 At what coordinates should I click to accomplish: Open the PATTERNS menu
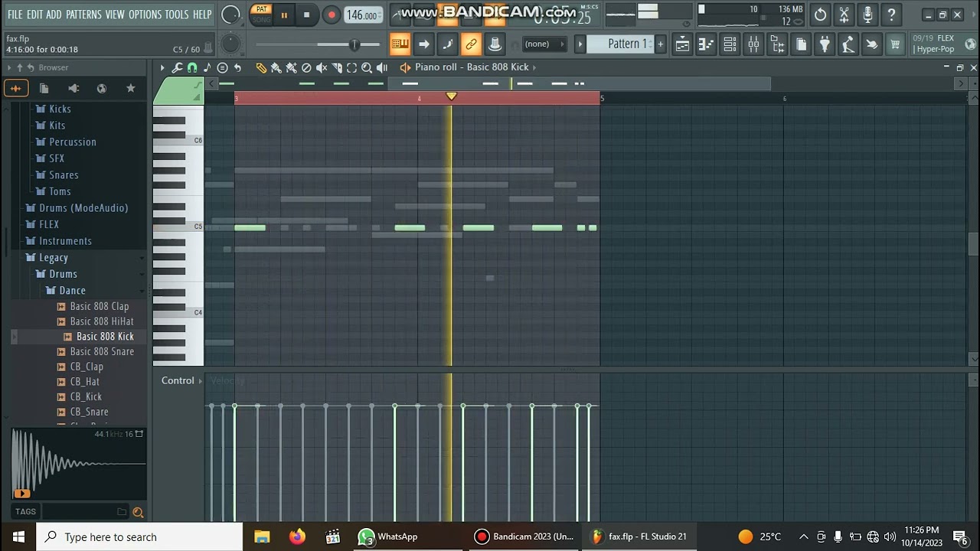coord(83,15)
